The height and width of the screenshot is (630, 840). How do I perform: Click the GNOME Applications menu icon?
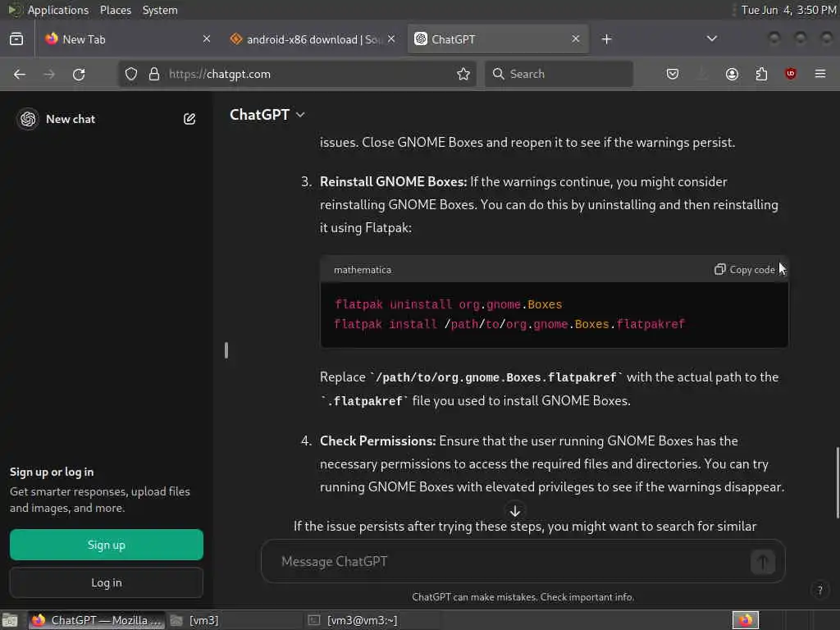[x=15, y=10]
